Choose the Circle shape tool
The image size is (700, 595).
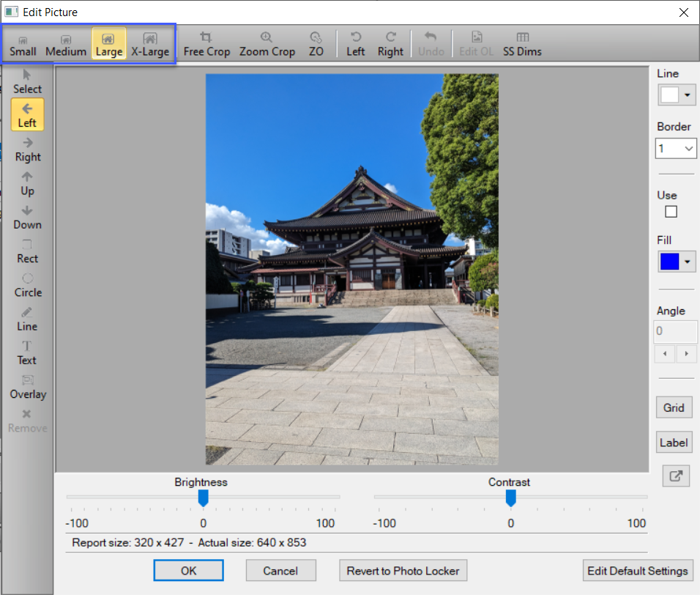28,284
